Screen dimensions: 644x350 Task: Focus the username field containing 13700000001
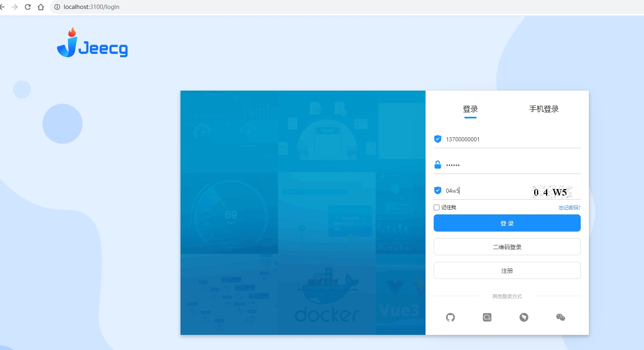pyautogui.click(x=510, y=139)
